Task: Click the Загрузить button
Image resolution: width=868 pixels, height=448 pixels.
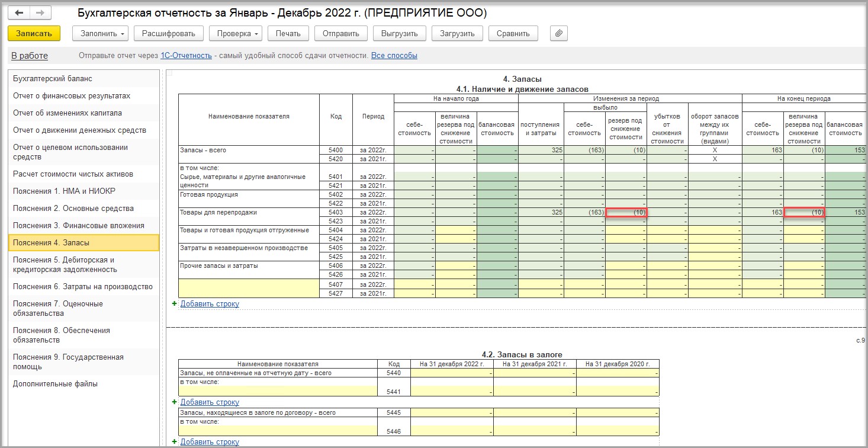Action: click(x=457, y=33)
